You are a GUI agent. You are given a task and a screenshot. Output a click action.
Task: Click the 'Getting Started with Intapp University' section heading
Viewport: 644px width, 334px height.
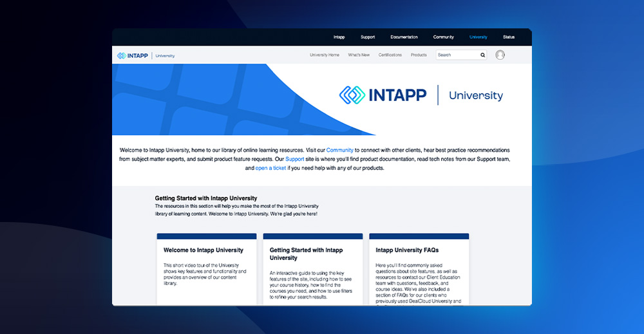coord(206,198)
